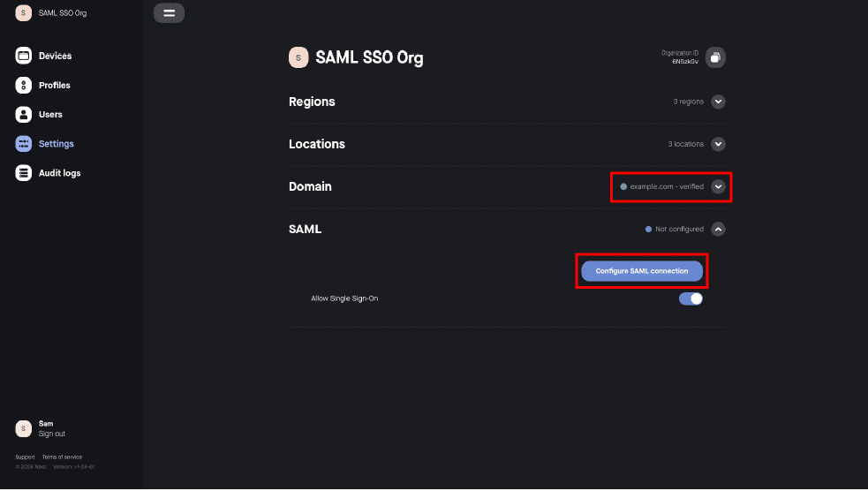Click the Sign out link
The image size is (868, 491).
pyautogui.click(x=52, y=434)
